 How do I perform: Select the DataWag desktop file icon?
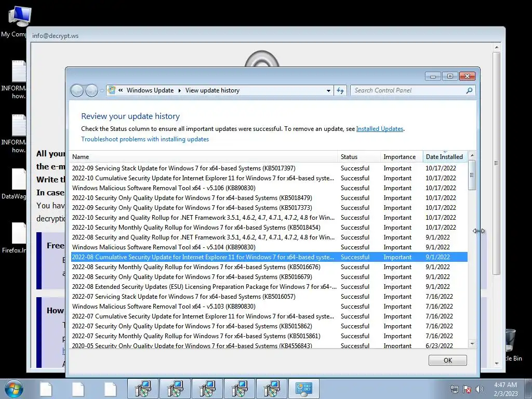point(14,184)
